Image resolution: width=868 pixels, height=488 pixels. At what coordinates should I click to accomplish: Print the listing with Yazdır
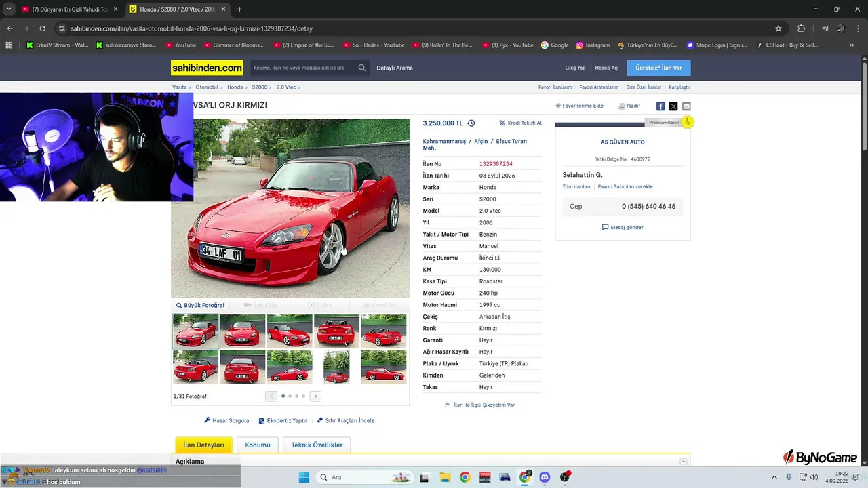coord(629,106)
